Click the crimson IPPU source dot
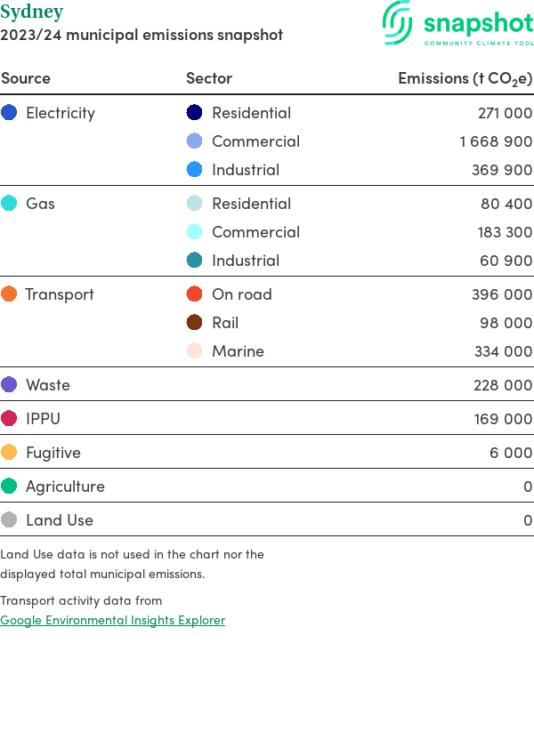This screenshot has height=756, width=534. click(9, 419)
